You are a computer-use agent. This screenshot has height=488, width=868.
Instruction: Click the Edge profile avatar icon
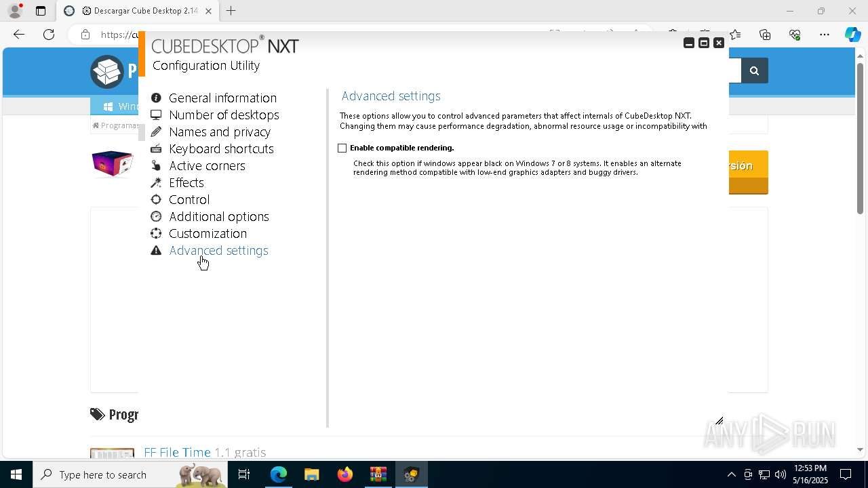[15, 11]
